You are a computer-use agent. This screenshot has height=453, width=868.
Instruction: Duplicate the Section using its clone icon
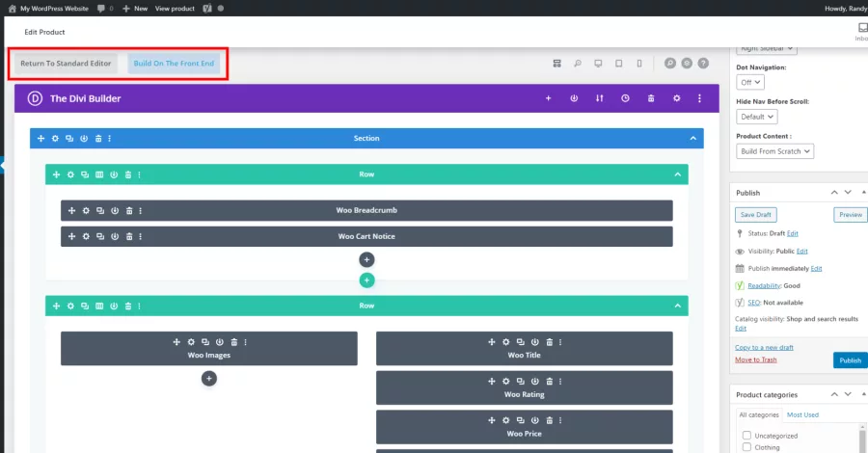pyautogui.click(x=69, y=138)
